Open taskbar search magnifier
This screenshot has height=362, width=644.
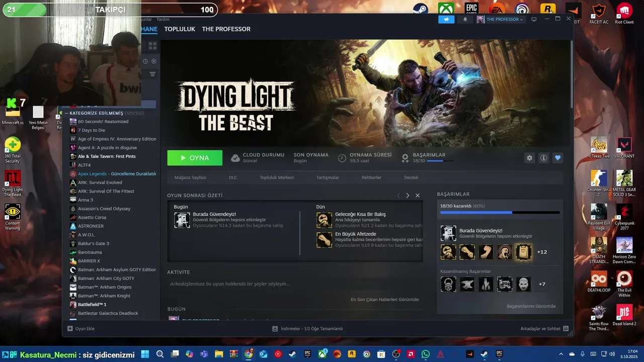tap(160, 354)
